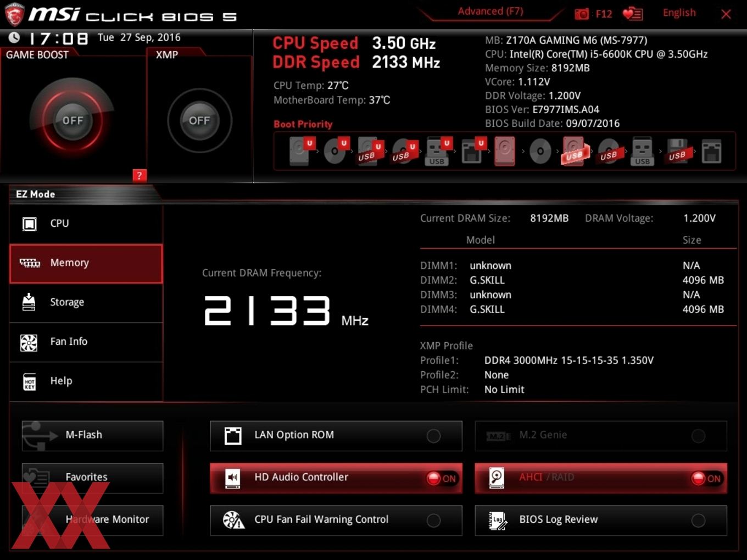Select the UEFI network boot icon
This screenshot has height=560, width=747.
tap(473, 151)
